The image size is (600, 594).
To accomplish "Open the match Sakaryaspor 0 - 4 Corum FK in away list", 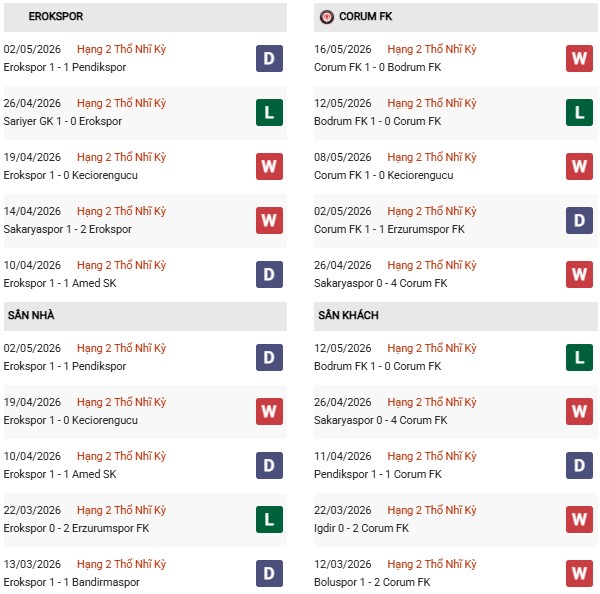I will click(380, 420).
